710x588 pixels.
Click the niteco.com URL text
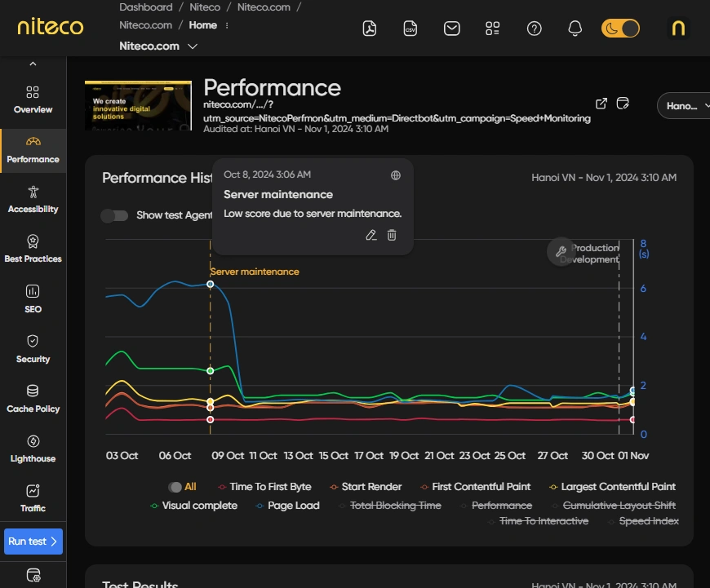point(397,112)
